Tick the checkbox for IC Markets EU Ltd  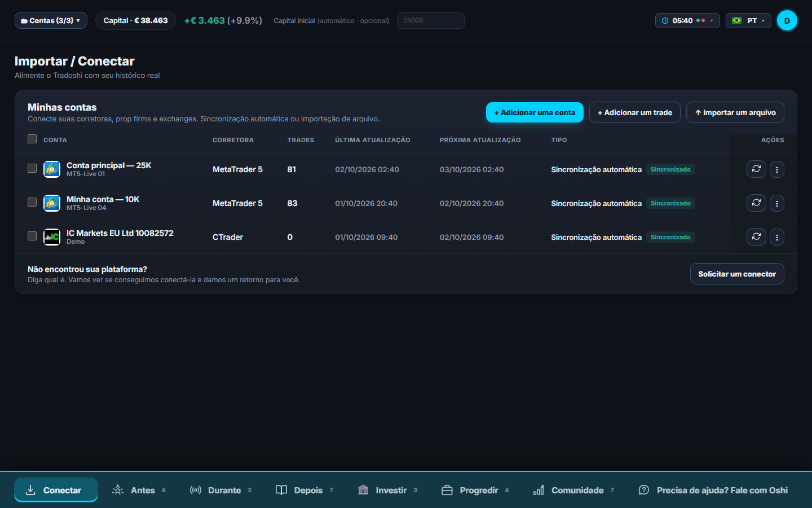pos(32,236)
